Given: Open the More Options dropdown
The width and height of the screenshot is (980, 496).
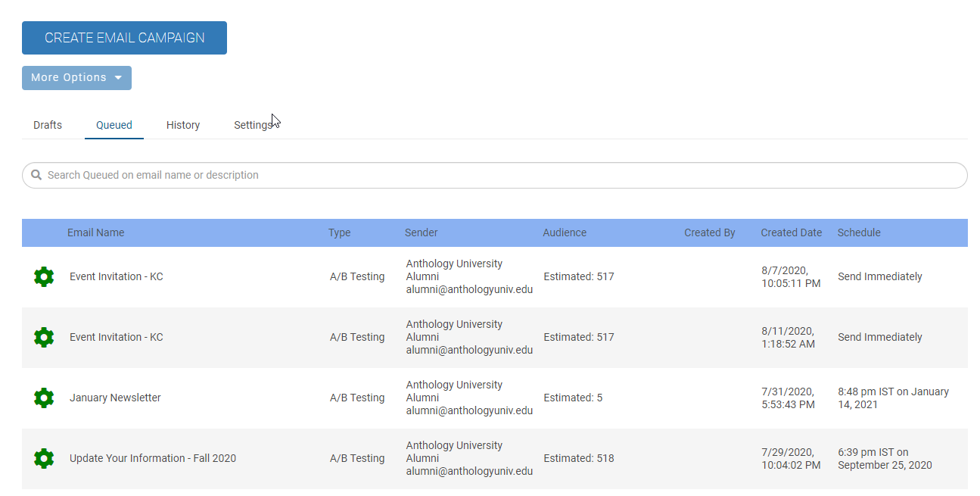Looking at the screenshot, I should click(76, 77).
